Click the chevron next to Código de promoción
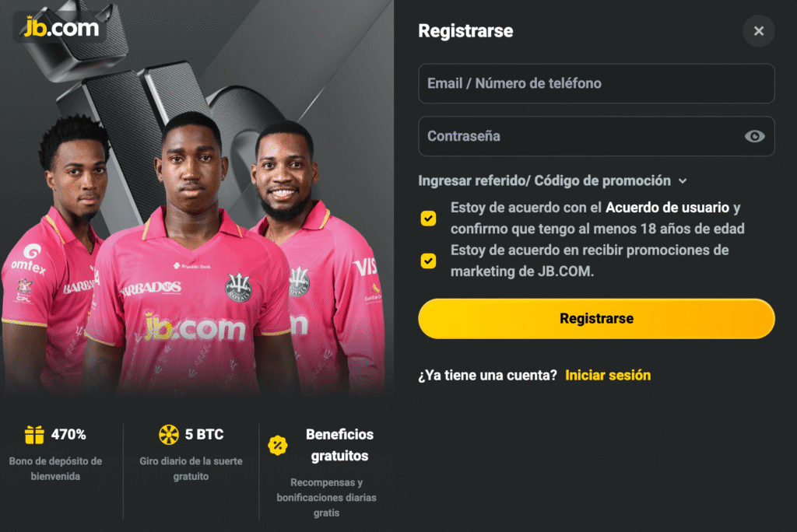797x532 pixels. click(x=683, y=181)
